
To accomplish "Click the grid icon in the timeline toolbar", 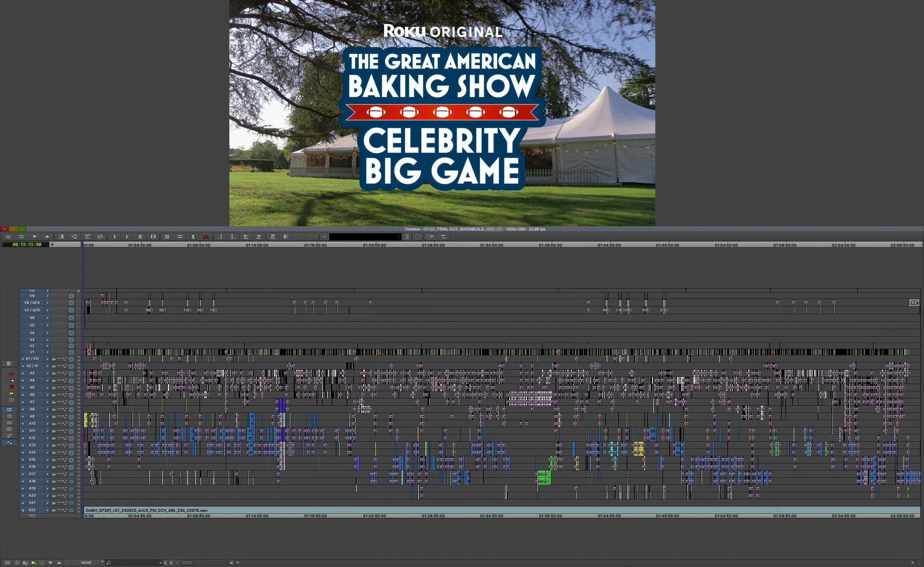I will click(x=167, y=237).
